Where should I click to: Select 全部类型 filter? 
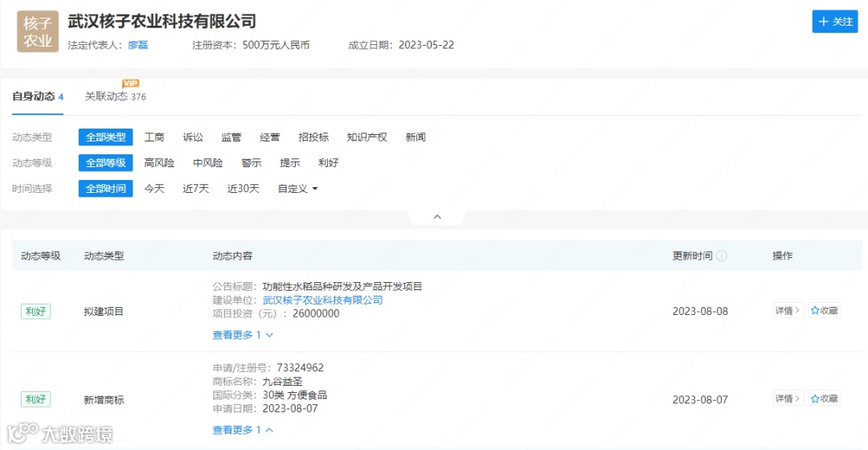click(x=106, y=137)
